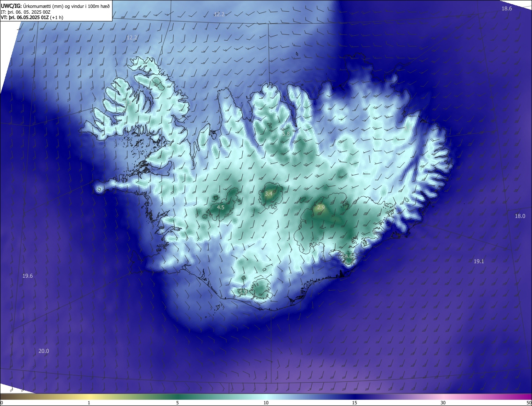Click the 20.0 value label
Image resolution: width=532 pixels, height=406 pixels.
coord(44,351)
